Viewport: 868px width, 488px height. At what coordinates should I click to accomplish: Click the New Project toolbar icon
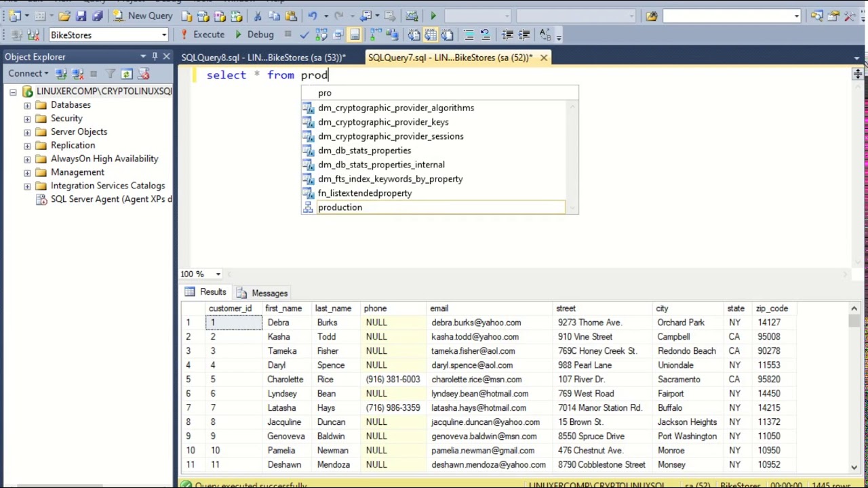(x=14, y=16)
